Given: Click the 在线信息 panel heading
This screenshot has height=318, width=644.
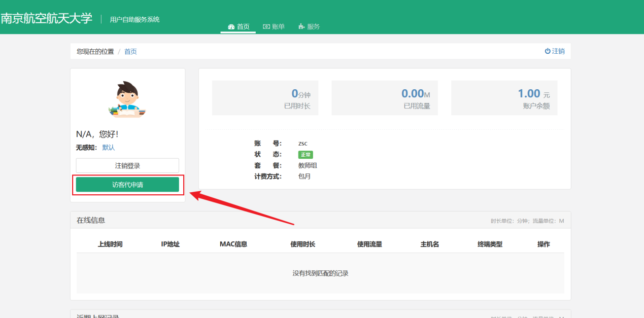Looking at the screenshot, I should (91, 220).
